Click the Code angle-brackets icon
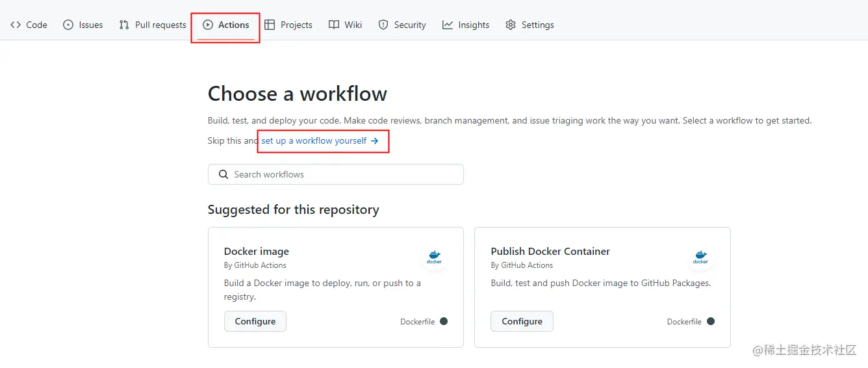This screenshot has width=868, height=368. tap(16, 25)
